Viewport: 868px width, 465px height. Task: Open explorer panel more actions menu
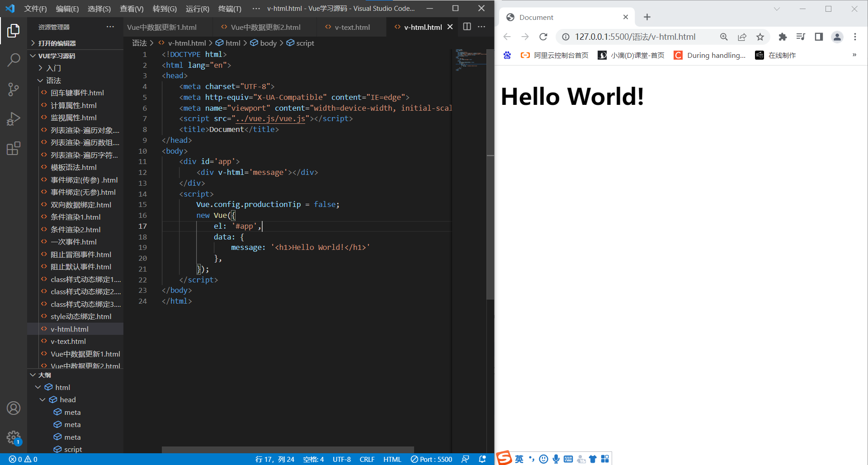[x=110, y=27]
